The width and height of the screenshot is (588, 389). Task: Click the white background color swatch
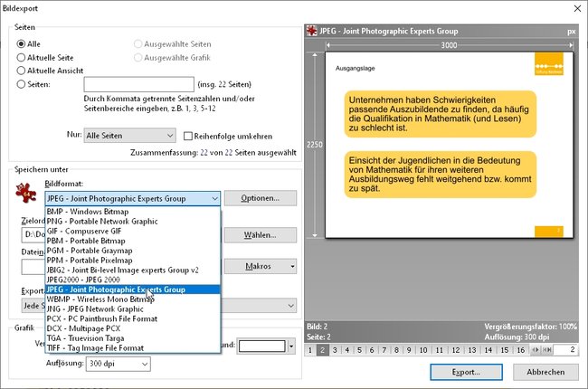pos(262,346)
